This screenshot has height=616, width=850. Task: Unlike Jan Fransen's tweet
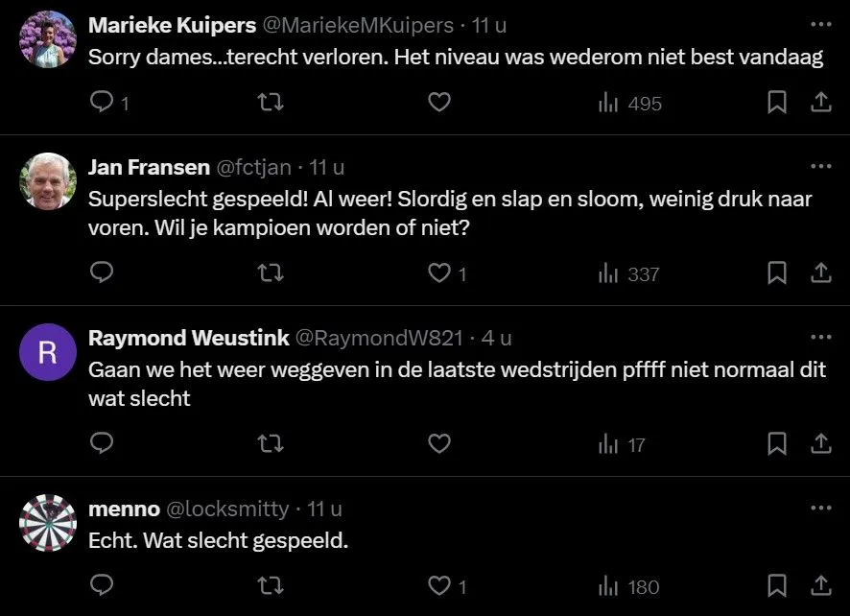coord(439,273)
